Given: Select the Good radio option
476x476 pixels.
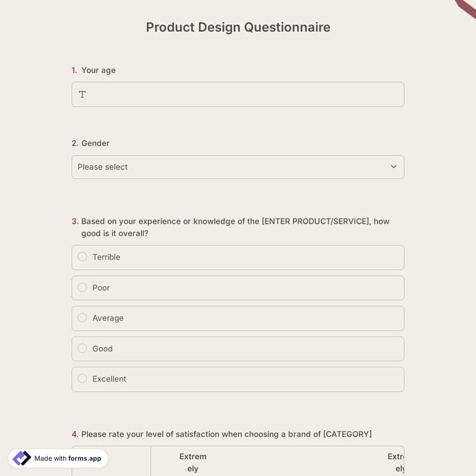Looking at the screenshot, I should 83,348.
